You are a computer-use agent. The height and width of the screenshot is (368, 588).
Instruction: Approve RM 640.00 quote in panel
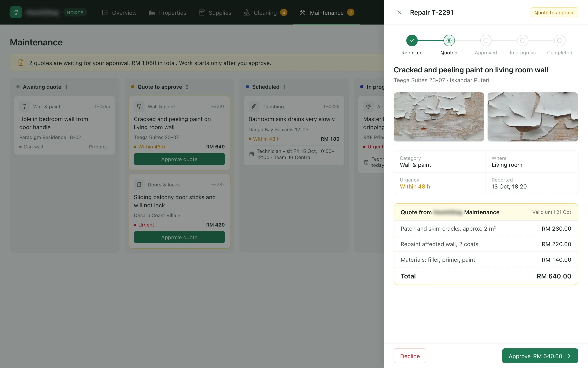pos(540,356)
